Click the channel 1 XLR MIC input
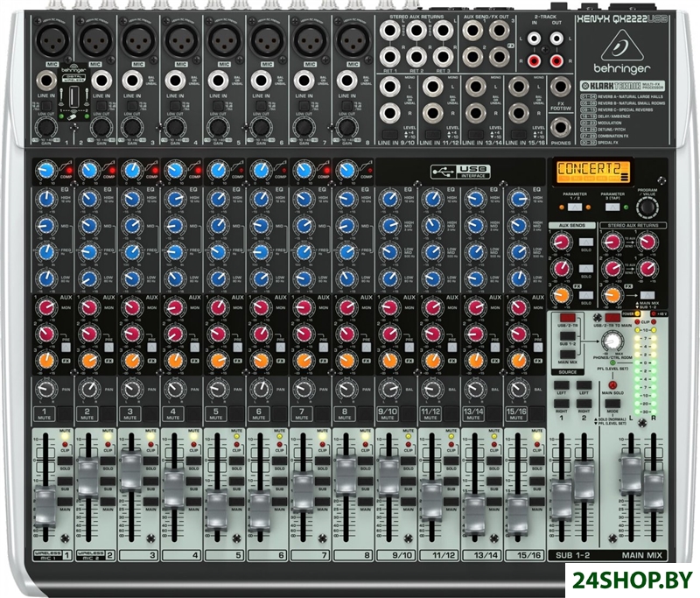Viewport: 700px width, 598px height. pos(52,39)
